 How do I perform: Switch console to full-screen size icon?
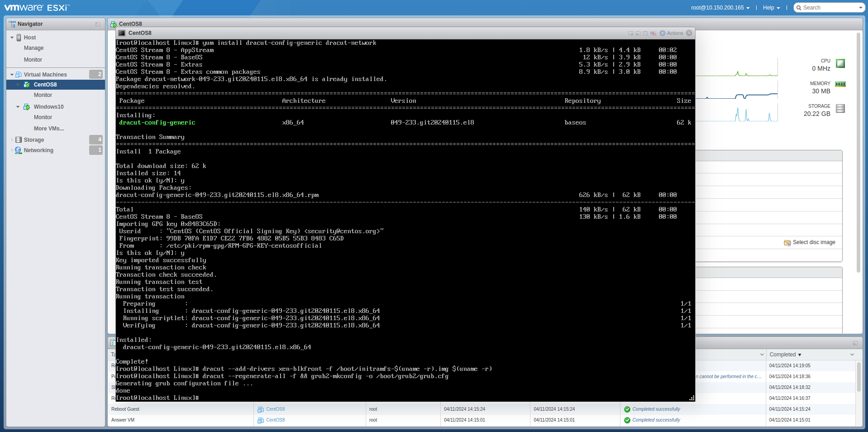coord(645,34)
